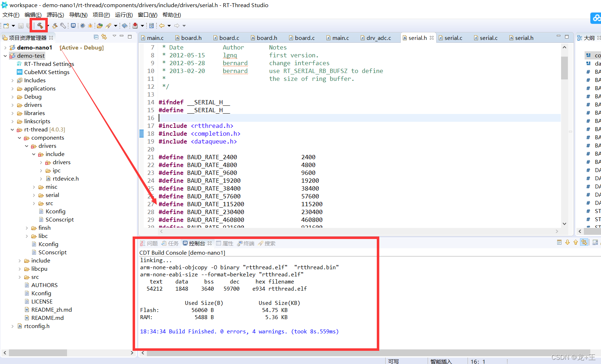Click the console clear page icon
601x364 pixels.
pyautogui.click(x=559, y=243)
